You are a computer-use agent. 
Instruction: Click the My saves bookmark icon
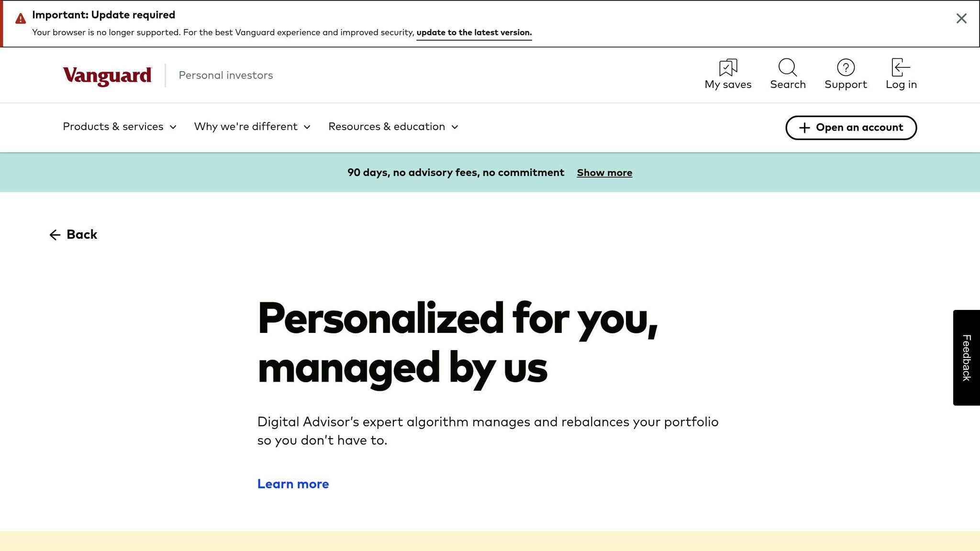tap(727, 67)
